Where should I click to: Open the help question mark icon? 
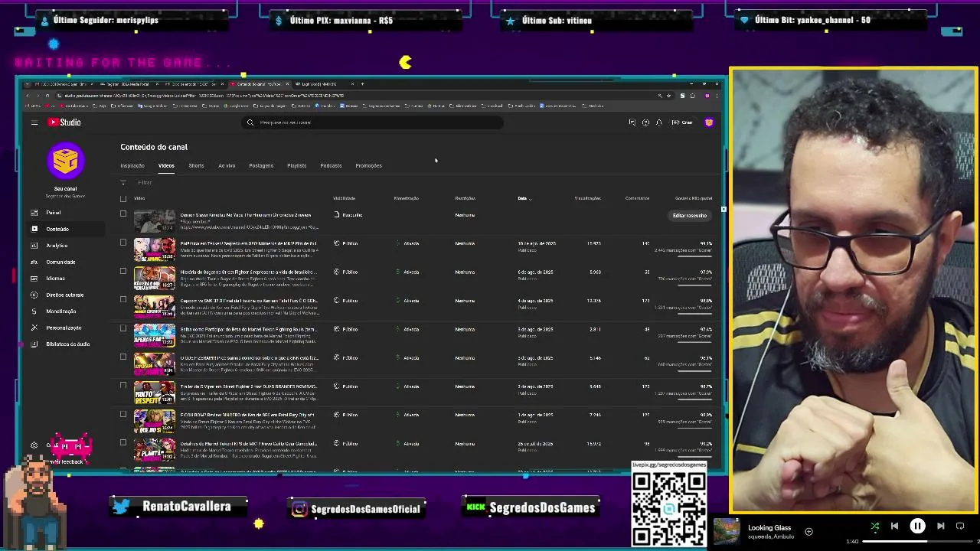(645, 122)
